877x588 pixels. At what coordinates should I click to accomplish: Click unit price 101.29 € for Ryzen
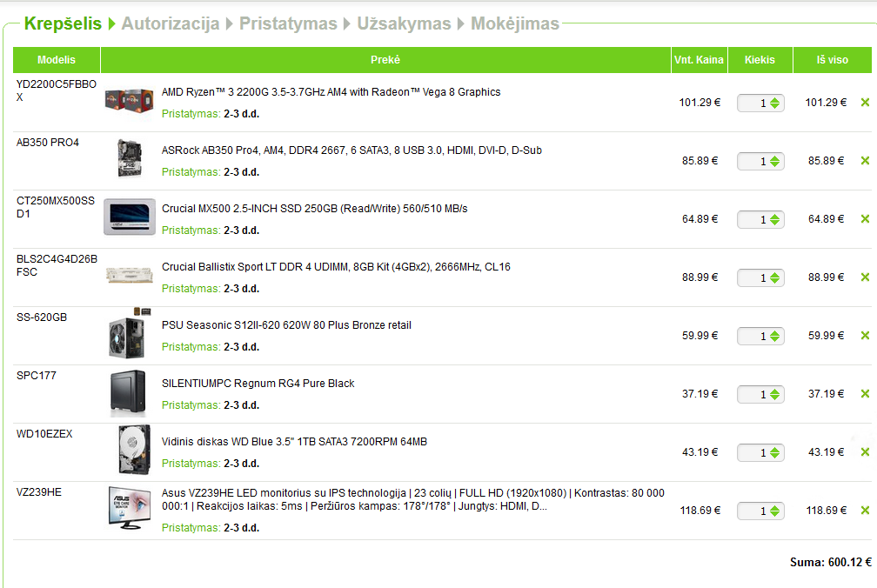click(x=700, y=103)
